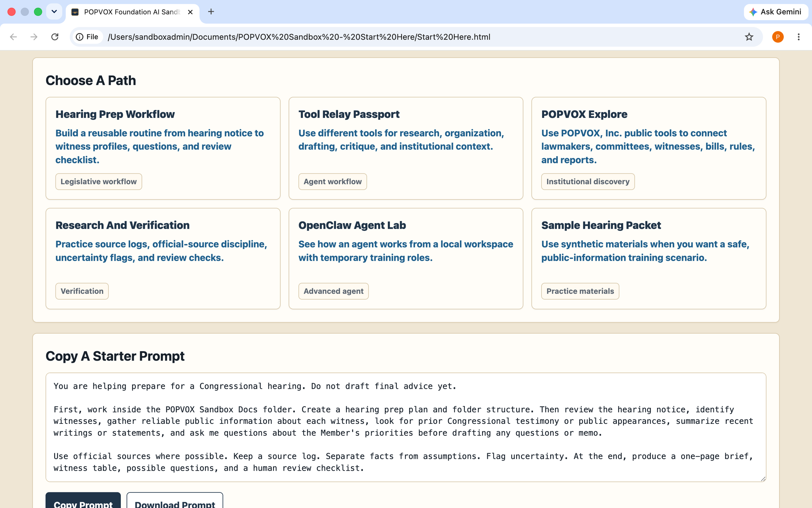Click the address bar URL
The width and height of the screenshot is (812, 508).
tap(299, 37)
